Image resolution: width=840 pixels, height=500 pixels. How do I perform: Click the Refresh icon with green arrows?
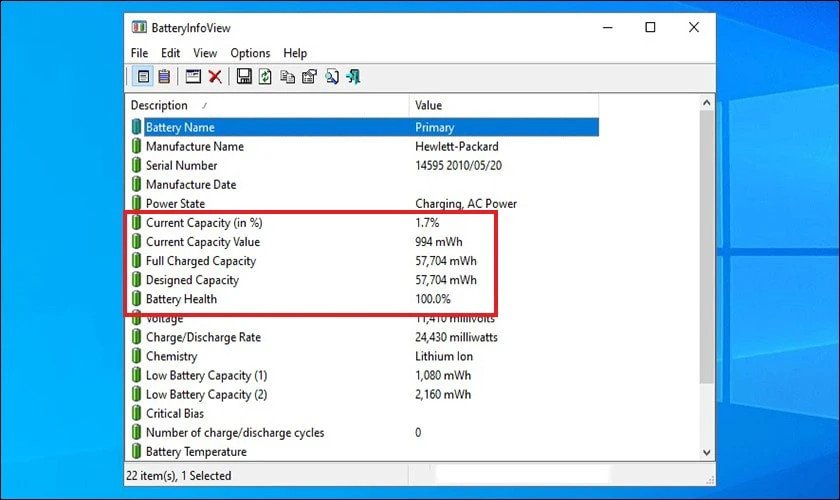pos(265,77)
